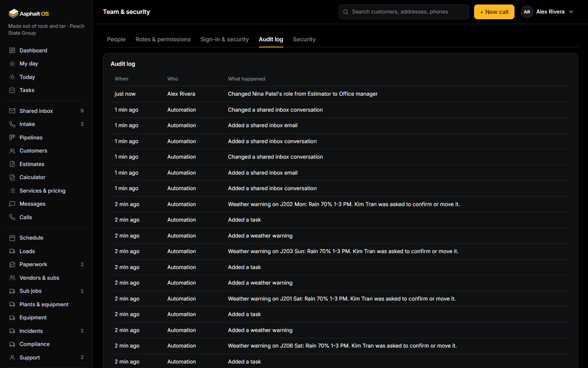Click the Schedule calendar icon

(12, 238)
